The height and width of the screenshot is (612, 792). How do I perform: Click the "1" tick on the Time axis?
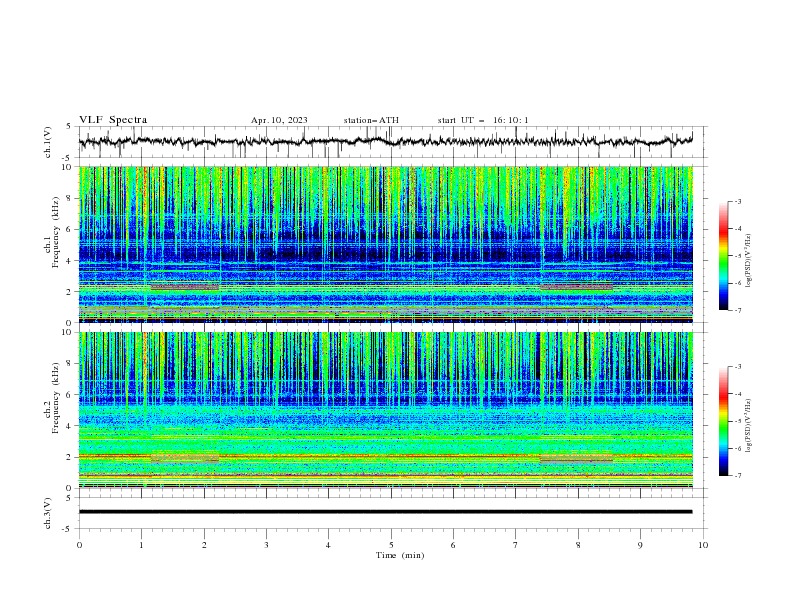point(141,545)
